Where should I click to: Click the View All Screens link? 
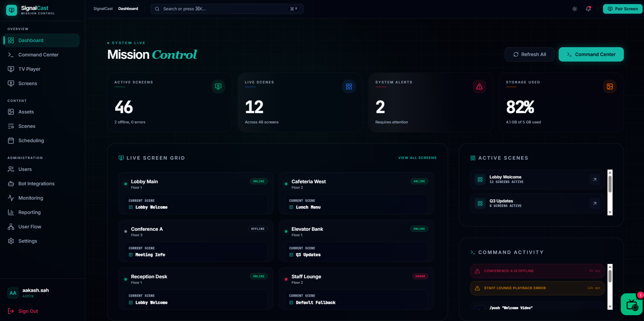pos(417,158)
